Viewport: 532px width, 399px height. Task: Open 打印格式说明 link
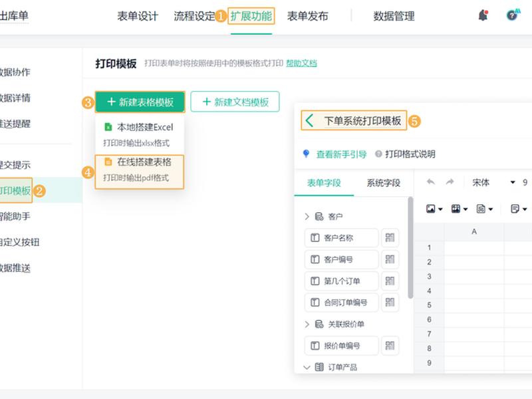coord(410,154)
